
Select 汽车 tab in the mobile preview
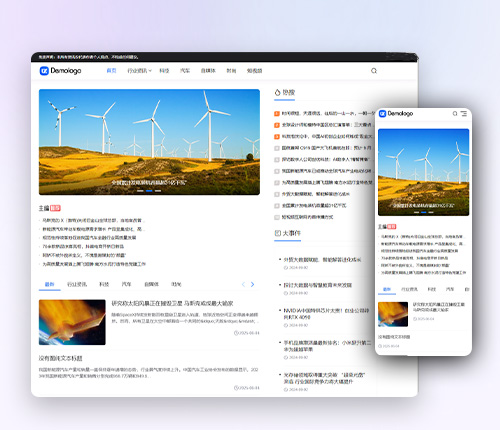(450, 289)
